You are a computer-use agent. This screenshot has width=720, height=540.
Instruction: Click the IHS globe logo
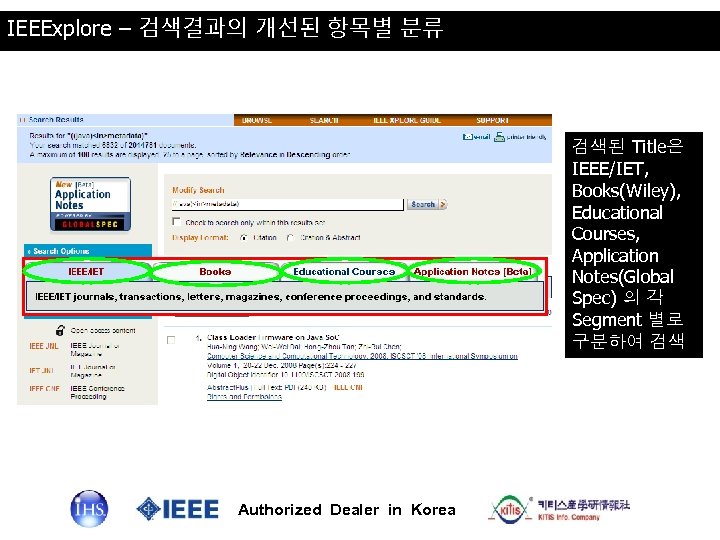[x=90, y=509]
